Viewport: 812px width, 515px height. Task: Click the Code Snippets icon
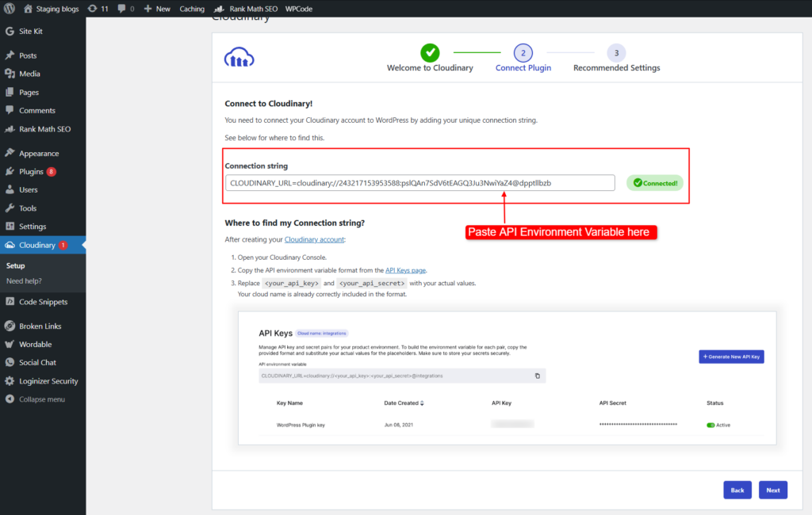(10, 302)
